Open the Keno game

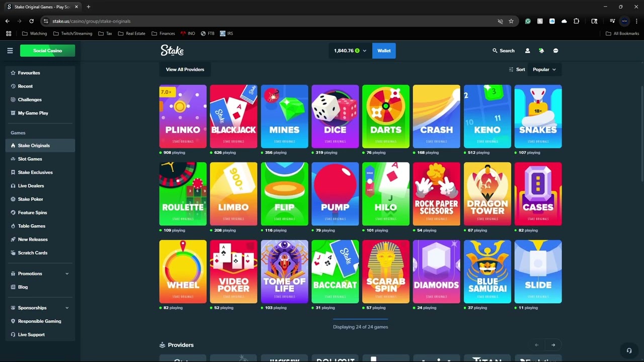(487, 117)
